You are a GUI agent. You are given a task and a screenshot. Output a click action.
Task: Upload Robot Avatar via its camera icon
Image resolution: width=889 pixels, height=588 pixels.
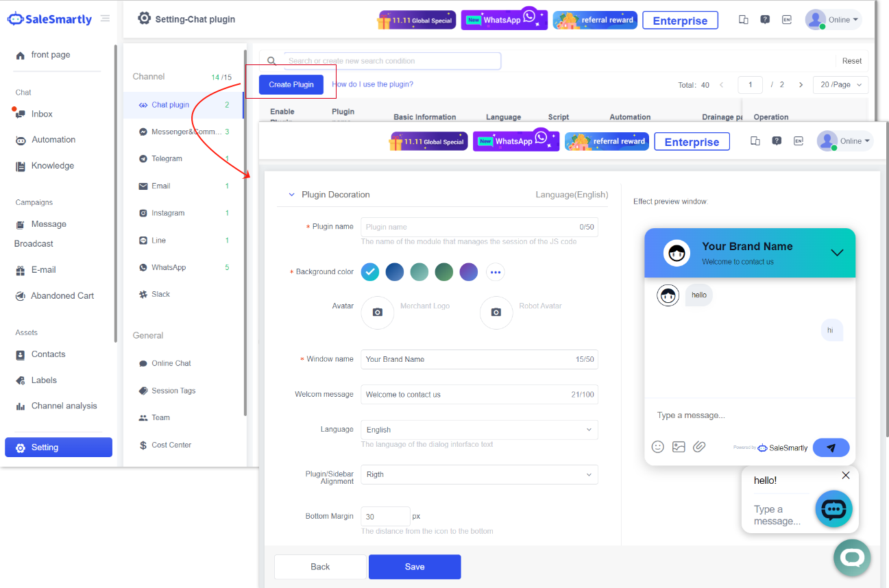point(496,313)
